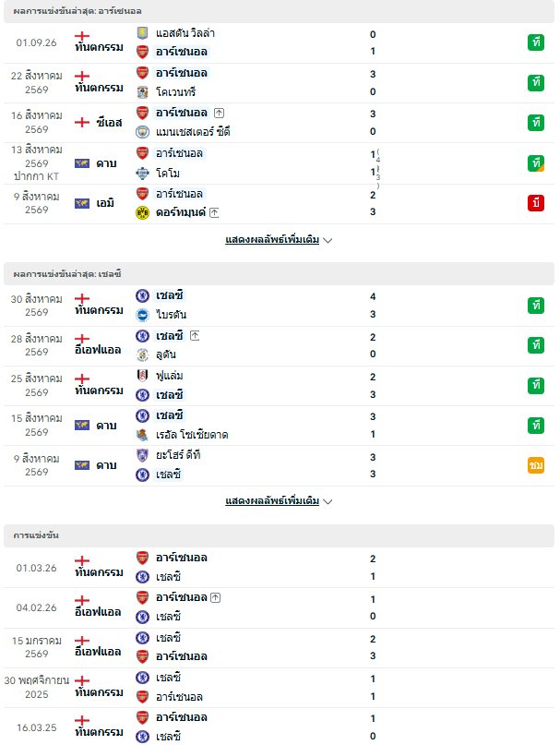
Task: Click the Johor team crest
Action: click(142, 455)
